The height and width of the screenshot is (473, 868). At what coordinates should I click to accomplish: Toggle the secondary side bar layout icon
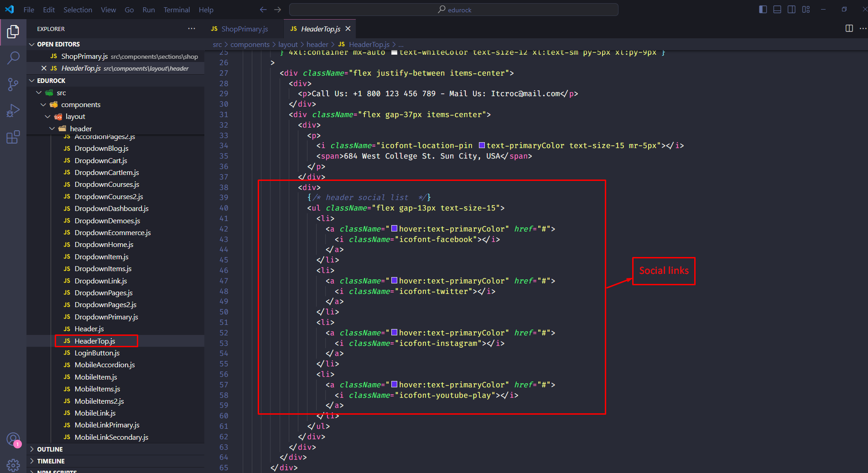792,10
